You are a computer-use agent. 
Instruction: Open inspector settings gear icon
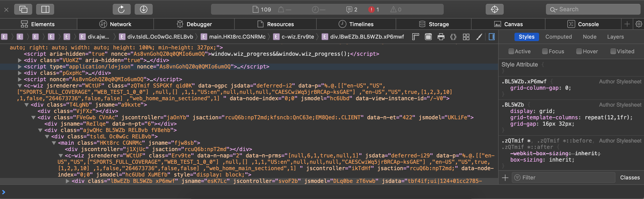point(639,24)
